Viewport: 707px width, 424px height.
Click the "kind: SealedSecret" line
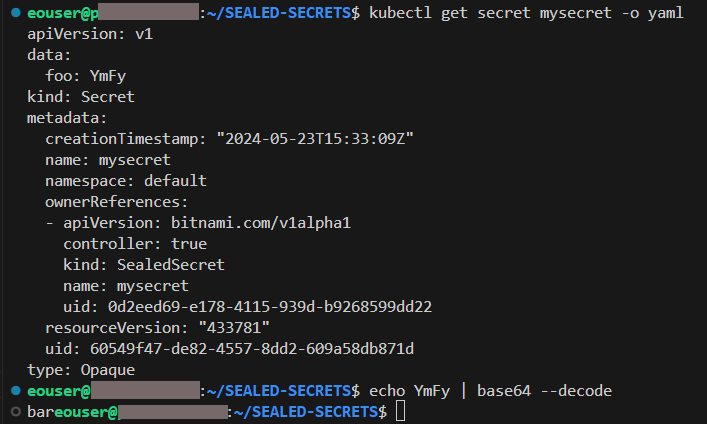(x=143, y=264)
